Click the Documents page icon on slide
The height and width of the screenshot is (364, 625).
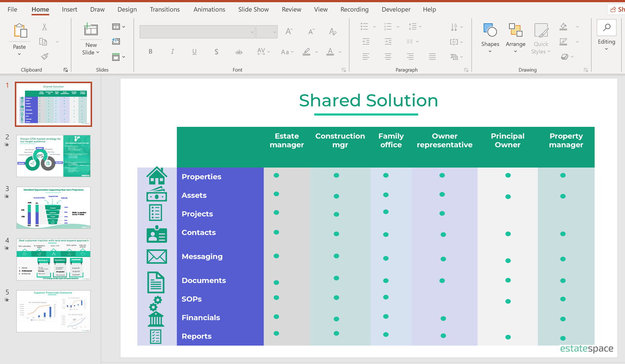tap(156, 282)
